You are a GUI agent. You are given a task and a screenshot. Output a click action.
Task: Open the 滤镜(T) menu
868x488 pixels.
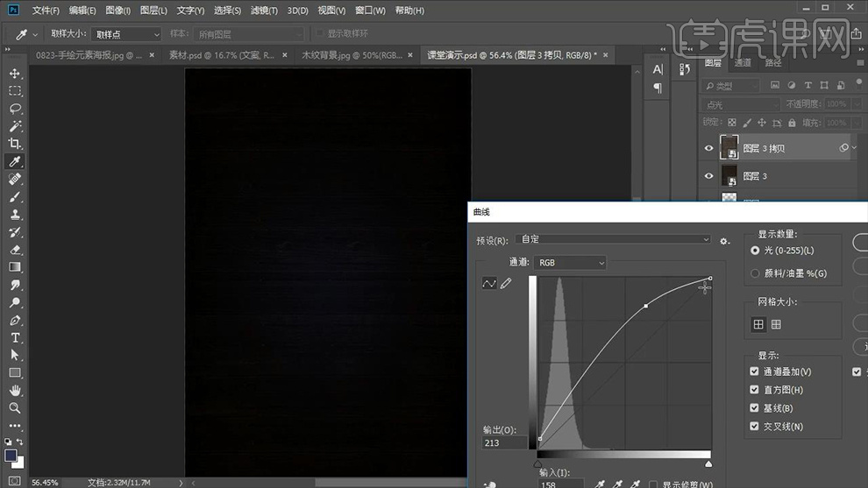pos(263,11)
